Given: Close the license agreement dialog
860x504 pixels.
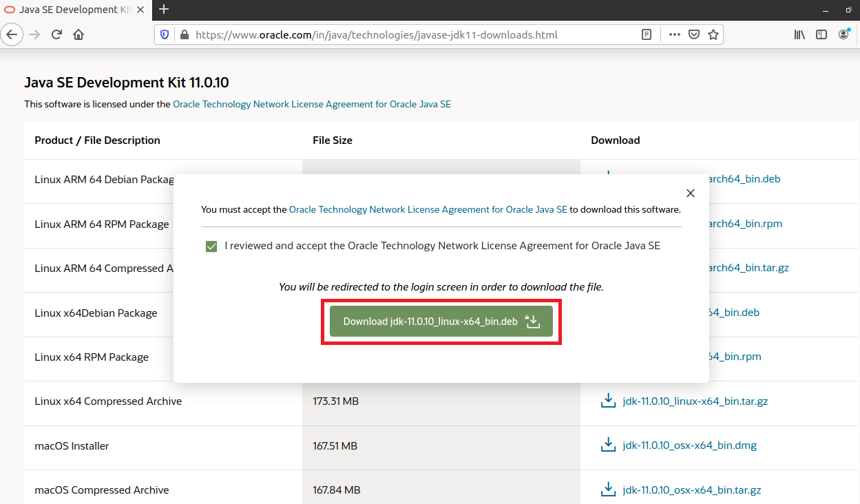Looking at the screenshot, I should (x=691, y=193).
